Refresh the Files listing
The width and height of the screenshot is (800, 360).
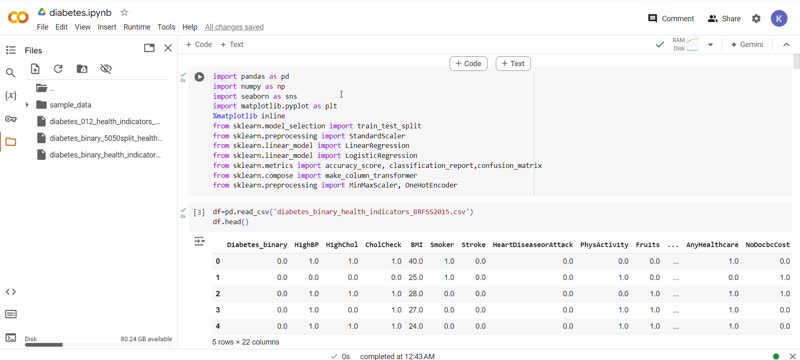coord(58,69)
